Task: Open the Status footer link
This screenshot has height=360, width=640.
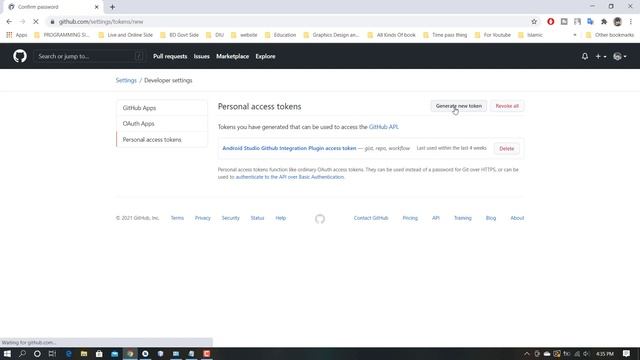Action: [257, 218]
